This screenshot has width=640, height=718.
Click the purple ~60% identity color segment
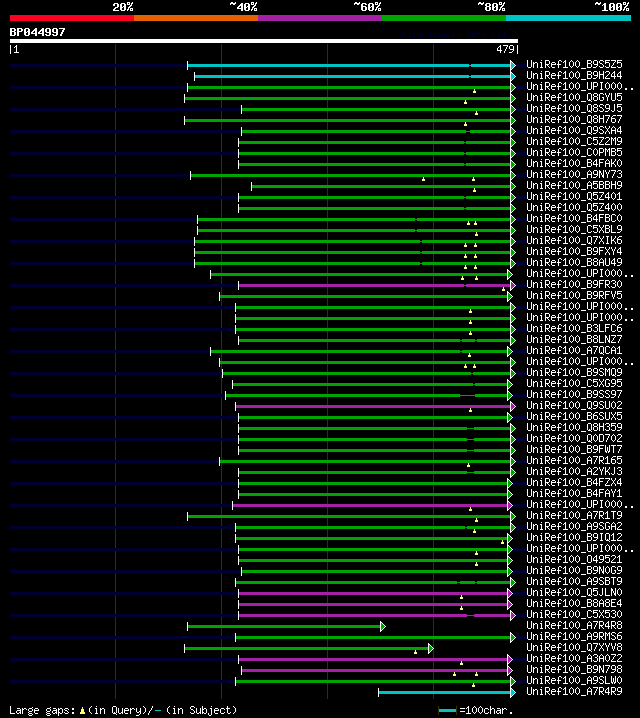click(320, 18)
